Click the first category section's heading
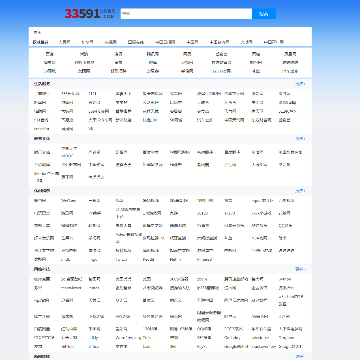 click(x=42, y=84)
